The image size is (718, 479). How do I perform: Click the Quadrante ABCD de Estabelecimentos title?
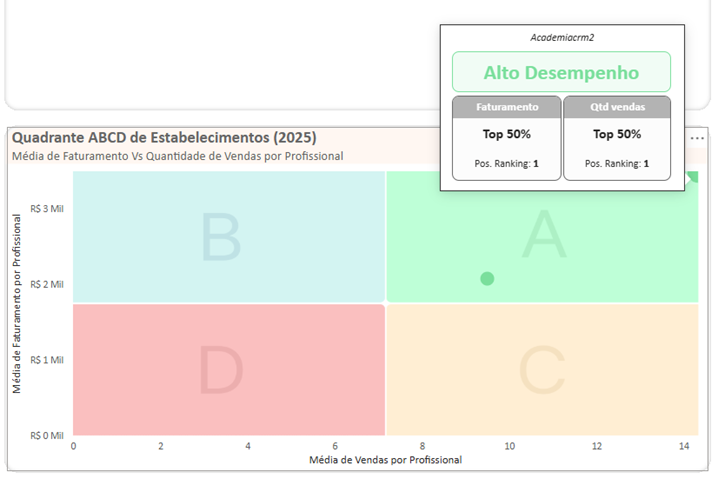pos(164,137)
